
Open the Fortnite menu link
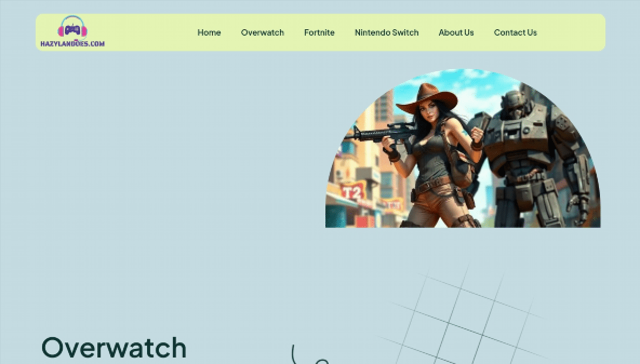[x=319, y=32]
